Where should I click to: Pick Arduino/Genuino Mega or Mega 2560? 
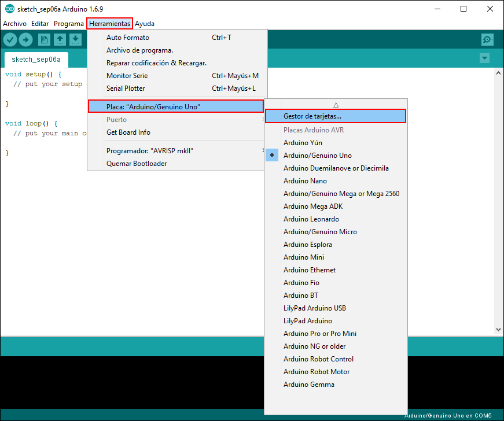[x=336, y=194]
